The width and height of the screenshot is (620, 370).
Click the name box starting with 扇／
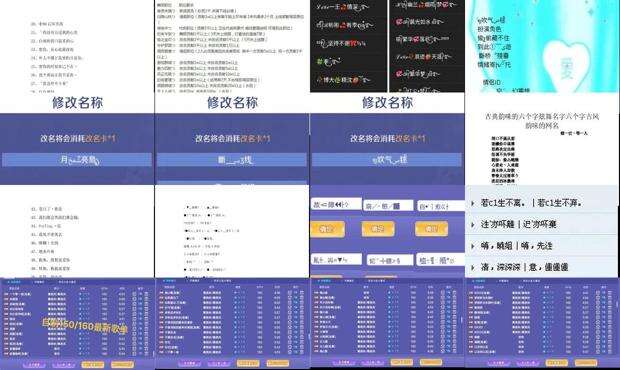tap(388, 206)
